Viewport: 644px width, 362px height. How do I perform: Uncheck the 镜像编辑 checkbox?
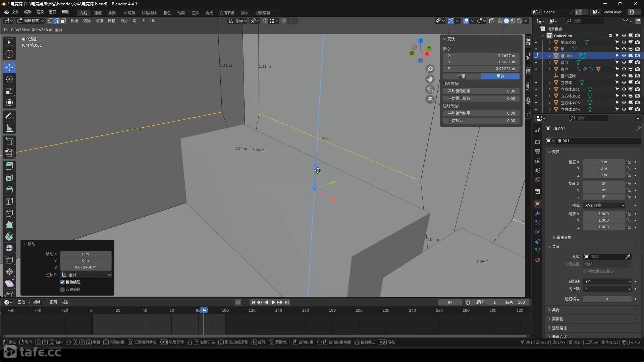tap(62, 282)
